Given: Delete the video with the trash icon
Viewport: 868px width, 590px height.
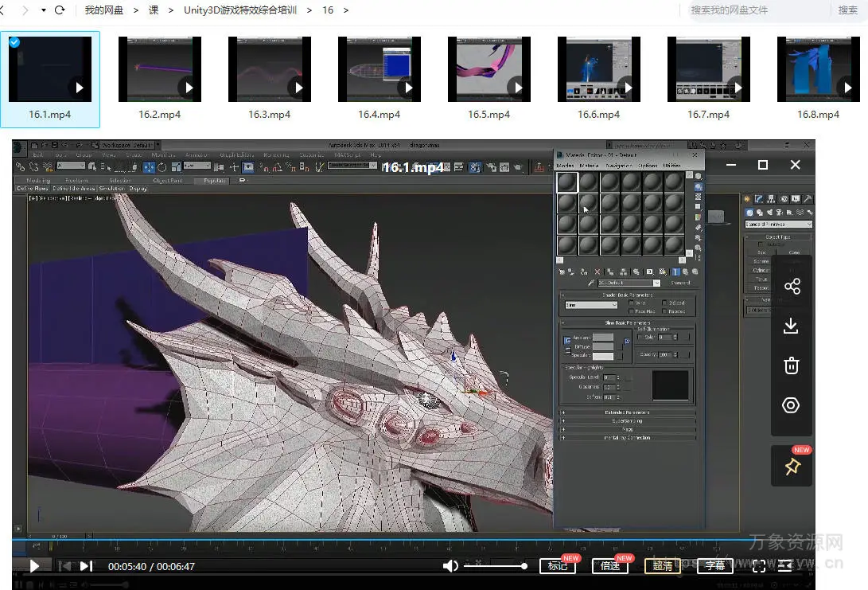Looking at the screenshot, I should coord(791,365).
